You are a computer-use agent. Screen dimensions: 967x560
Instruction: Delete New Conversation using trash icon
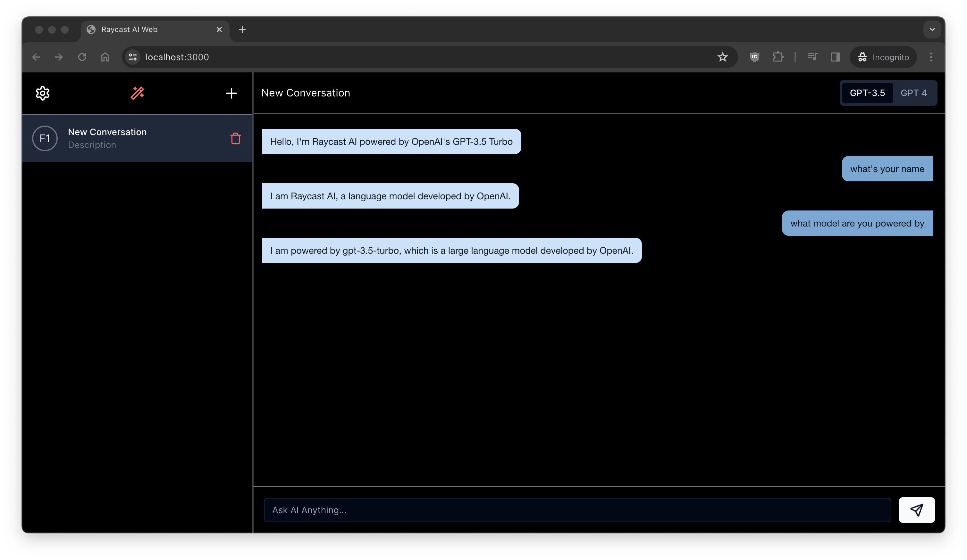coord(236,138)
